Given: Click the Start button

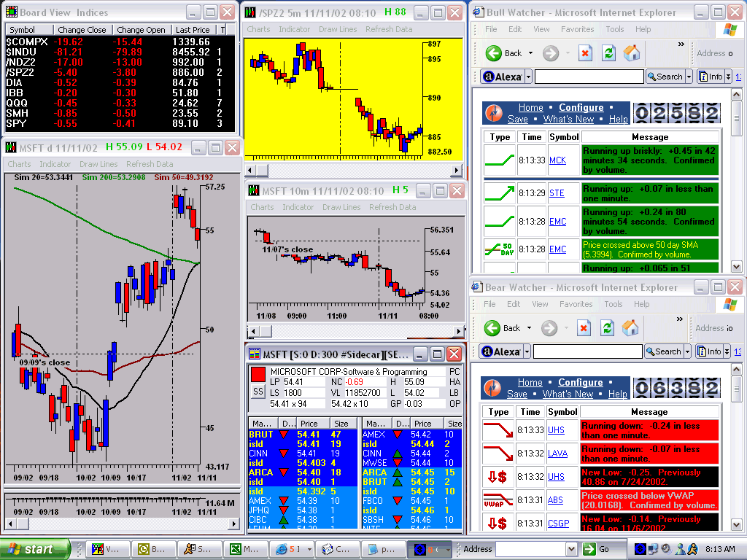Looking at the screenshot, I should point(34,549).
